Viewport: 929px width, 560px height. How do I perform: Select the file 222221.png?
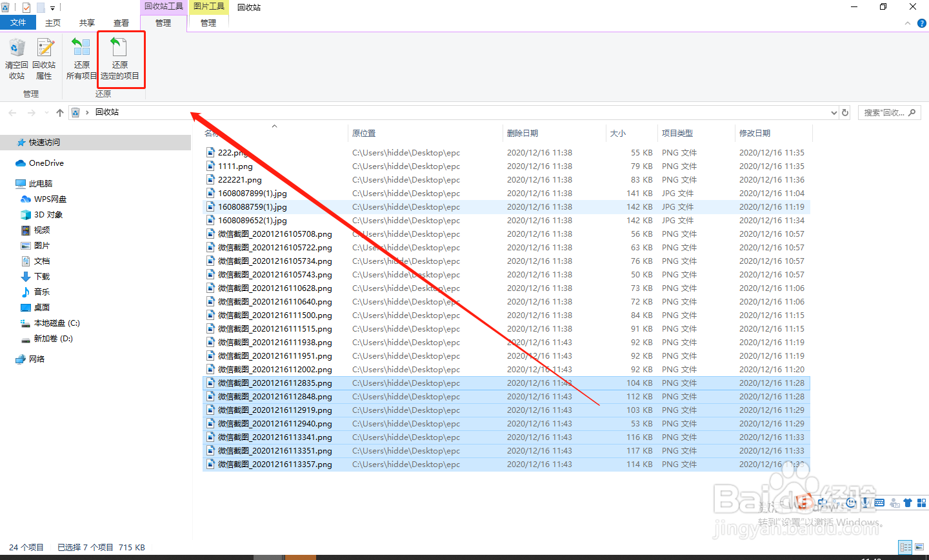point(240,180)
